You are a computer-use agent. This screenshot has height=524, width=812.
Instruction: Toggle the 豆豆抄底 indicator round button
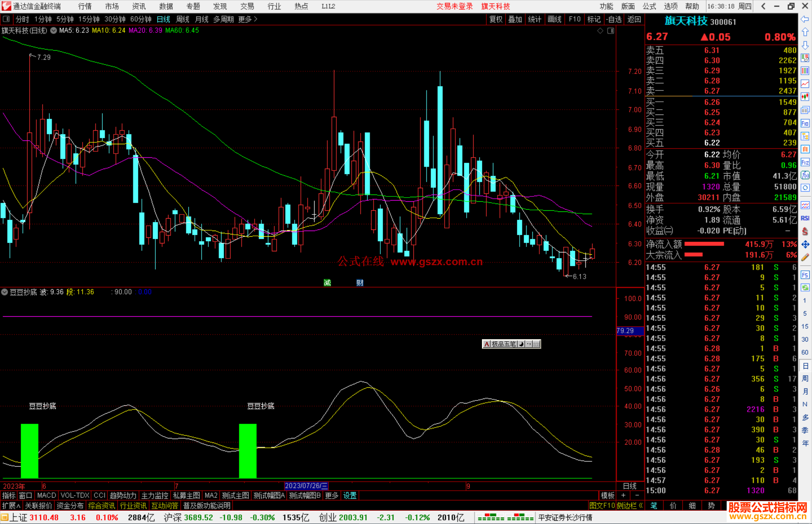(x=5, y=292)
